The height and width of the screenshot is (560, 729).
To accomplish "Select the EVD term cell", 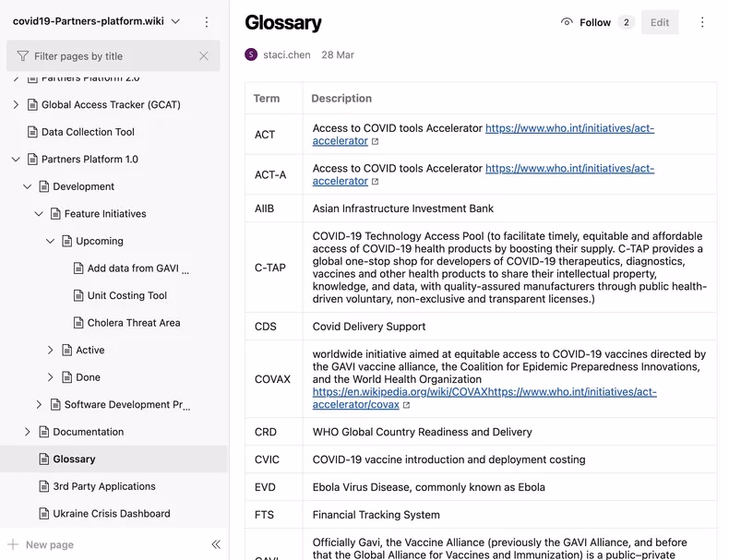I will coord(274,487).
